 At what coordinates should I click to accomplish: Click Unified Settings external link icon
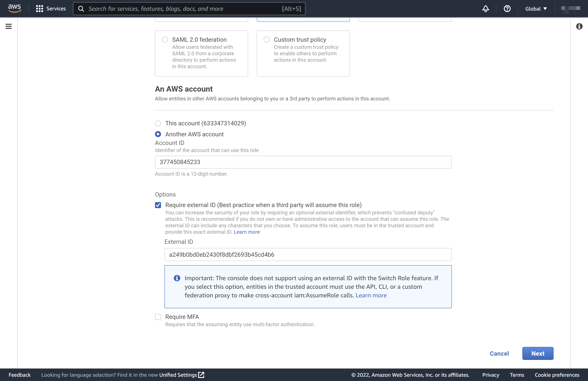point(201,375)
